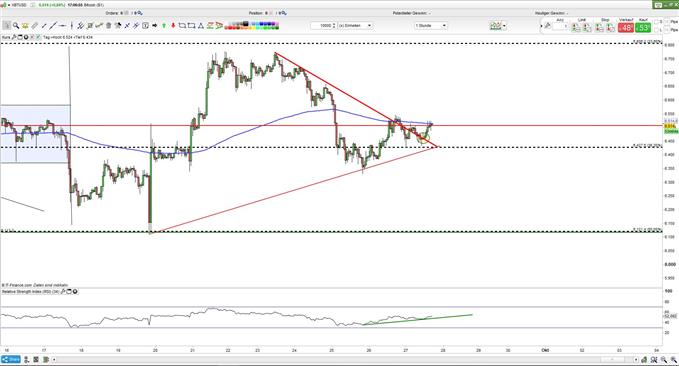The height and width of the screenshot is (366, 679).
Task: Expand the chart style dropdown arrow
Action: 504,26
